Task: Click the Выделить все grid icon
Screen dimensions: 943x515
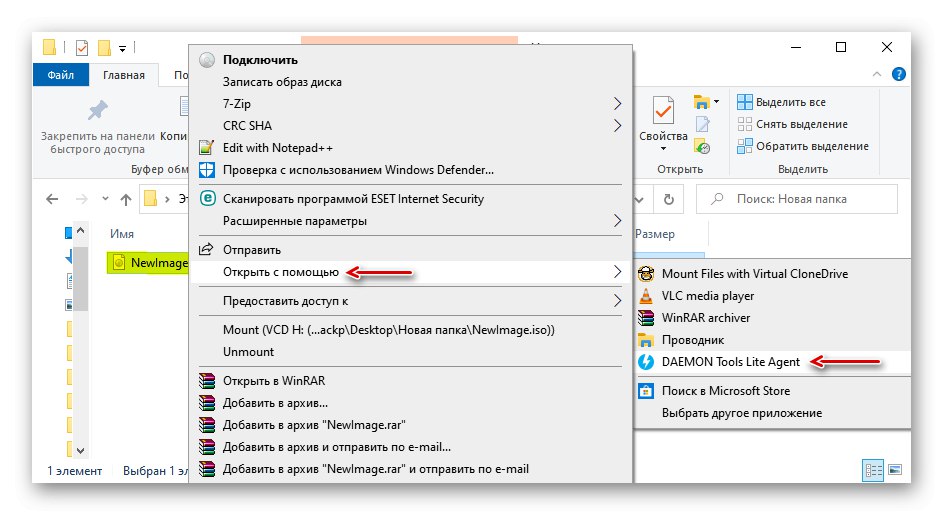Action: click(745, 102)
